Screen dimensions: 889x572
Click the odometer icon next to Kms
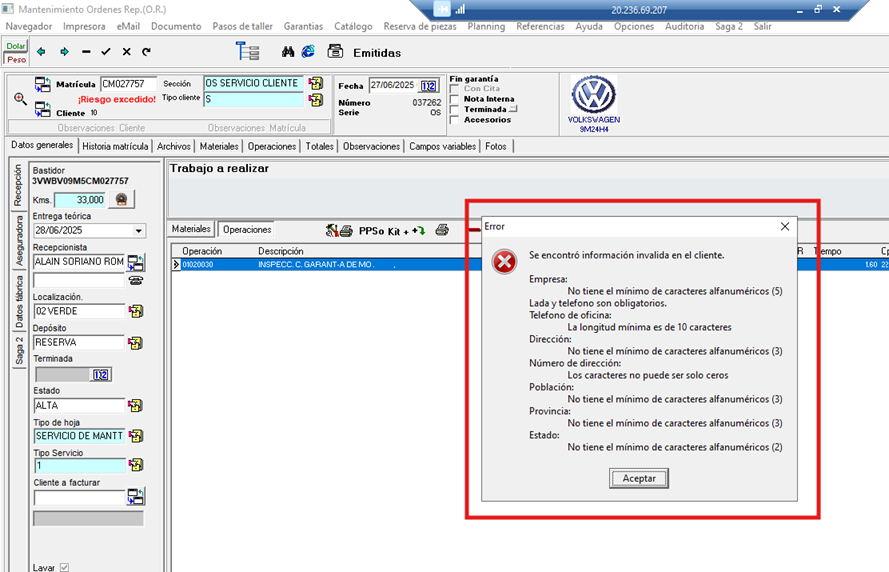tap(122, 200)
